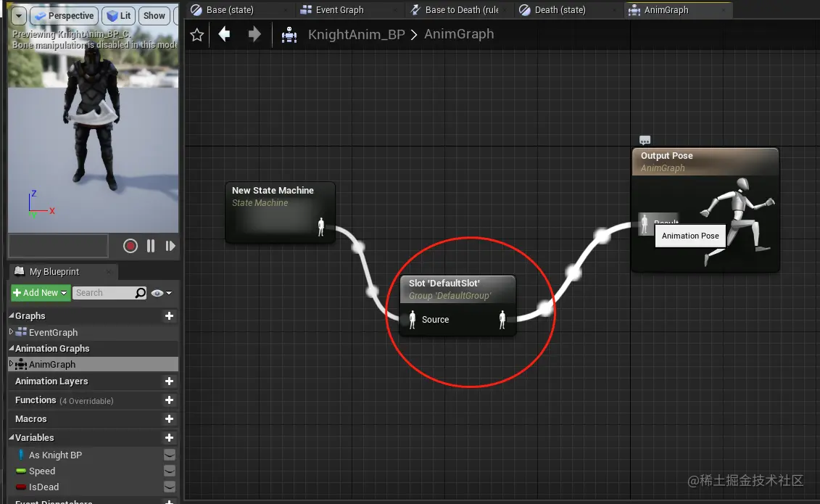
Task: Click KnightAnim_BP in the breadcrumb
Action: (x=357, y=35)
